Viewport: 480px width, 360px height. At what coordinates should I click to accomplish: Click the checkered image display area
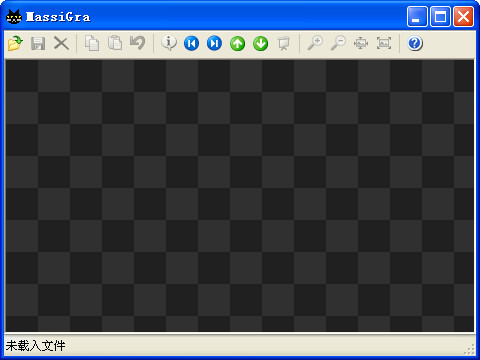[x=240, y=196]
